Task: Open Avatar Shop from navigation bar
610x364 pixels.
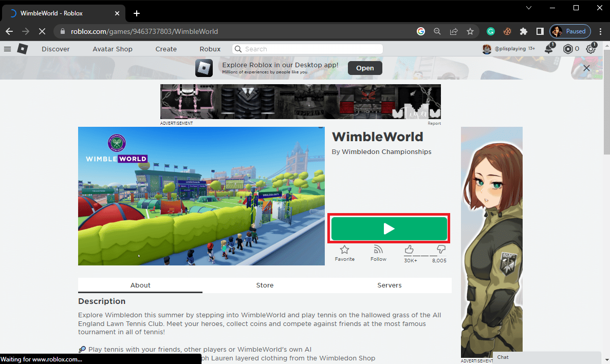Action: [112, 49]
